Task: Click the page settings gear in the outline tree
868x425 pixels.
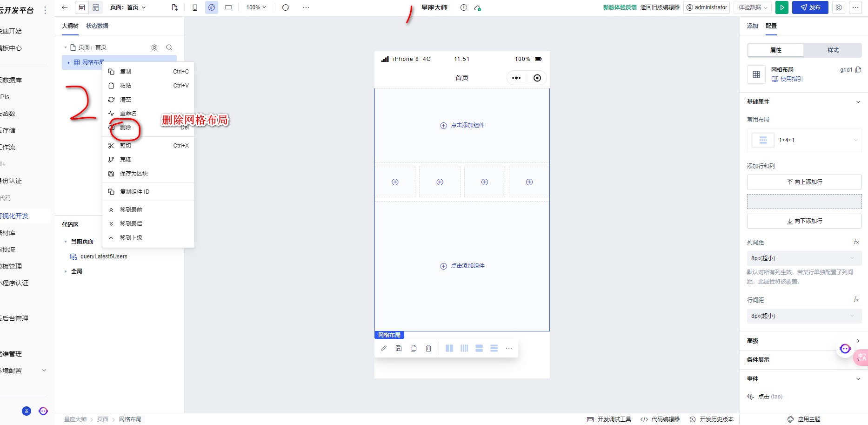Action: pos(154,47)
